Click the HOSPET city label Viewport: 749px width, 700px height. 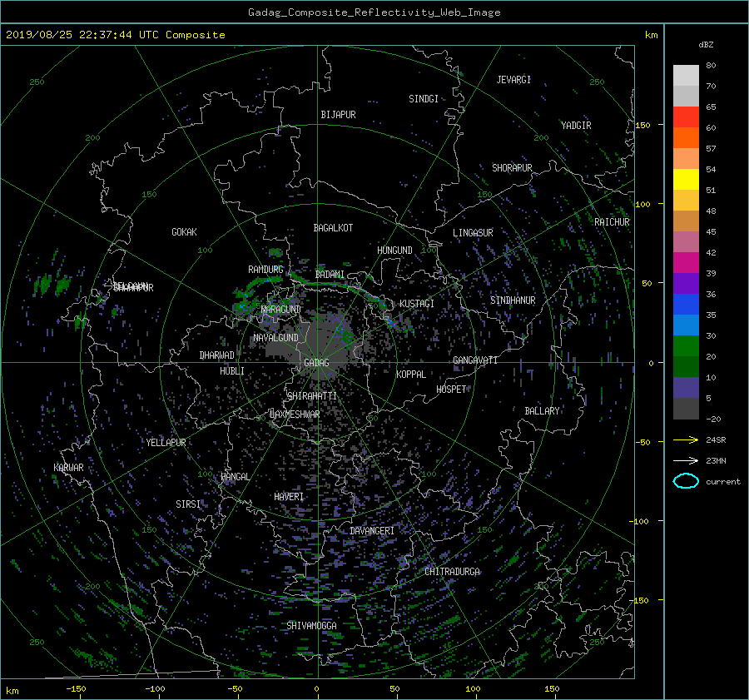(451, 390)
